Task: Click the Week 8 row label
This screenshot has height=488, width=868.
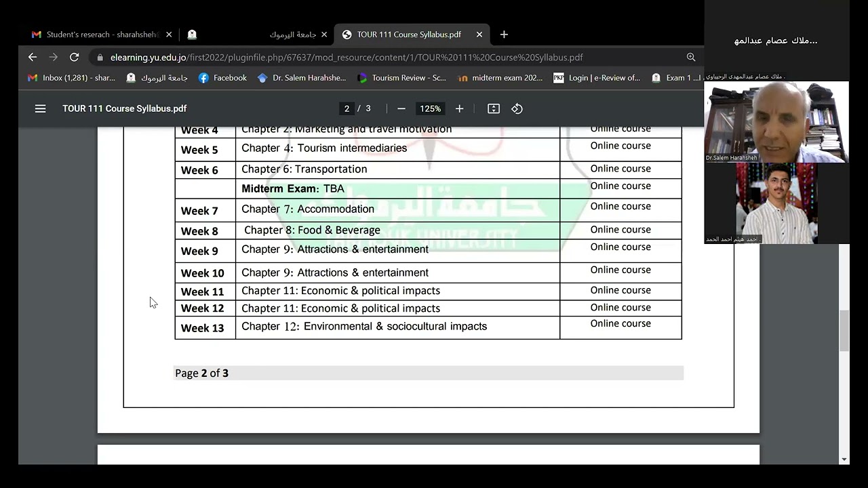Action: click(x=199, y=231)
